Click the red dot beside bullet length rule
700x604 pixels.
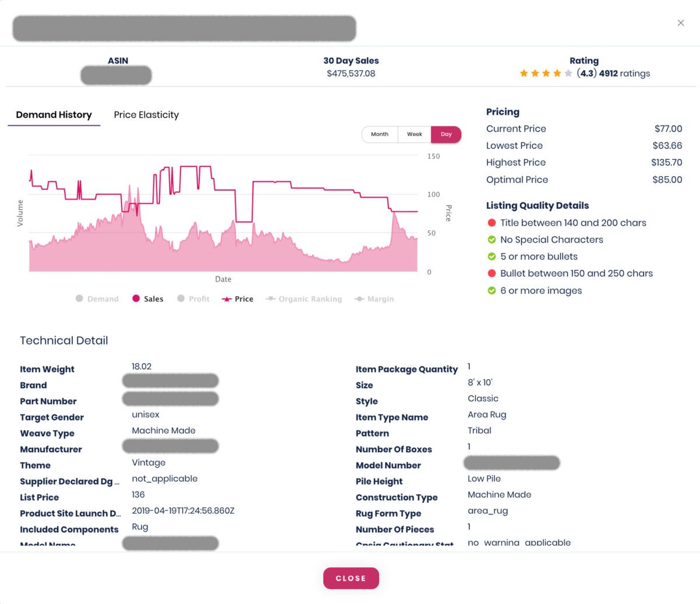pos(491,273)
